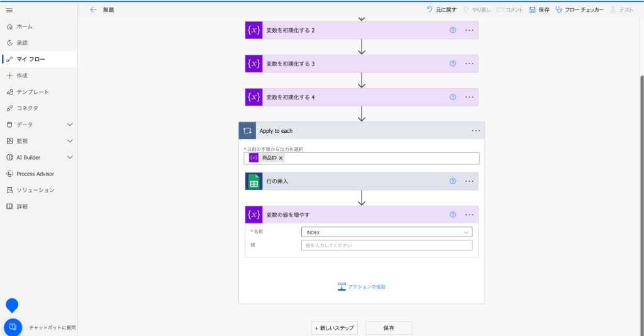Click the bottom 保存 button
Screen dimensions: 644x336
pyautogui.click(x=389, y=328)
